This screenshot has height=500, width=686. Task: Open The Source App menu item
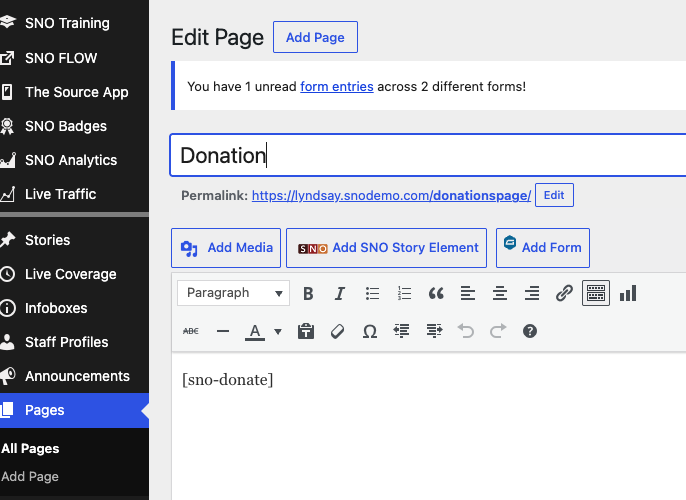[77, 92]
